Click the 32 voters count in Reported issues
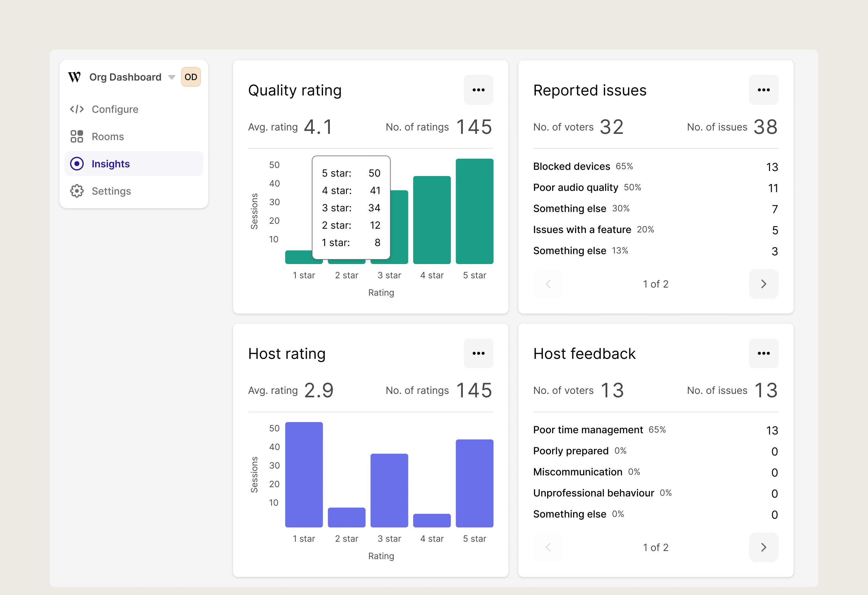 (612, 127)
